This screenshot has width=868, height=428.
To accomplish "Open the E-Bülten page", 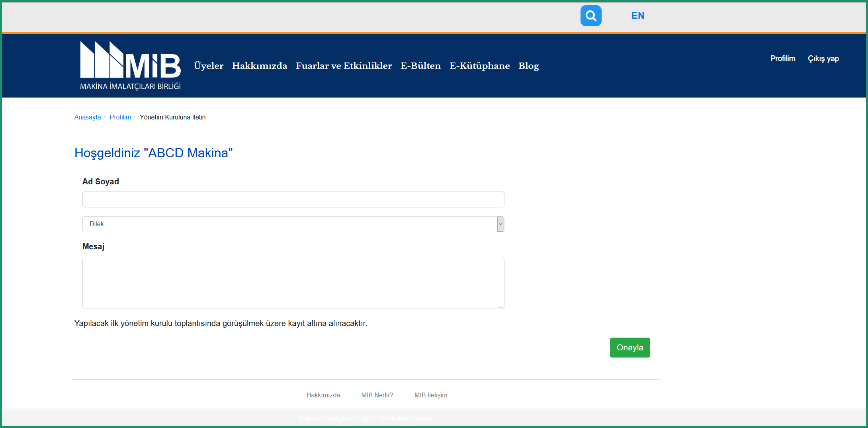I will pyautogui.click(x=420, y=66).
